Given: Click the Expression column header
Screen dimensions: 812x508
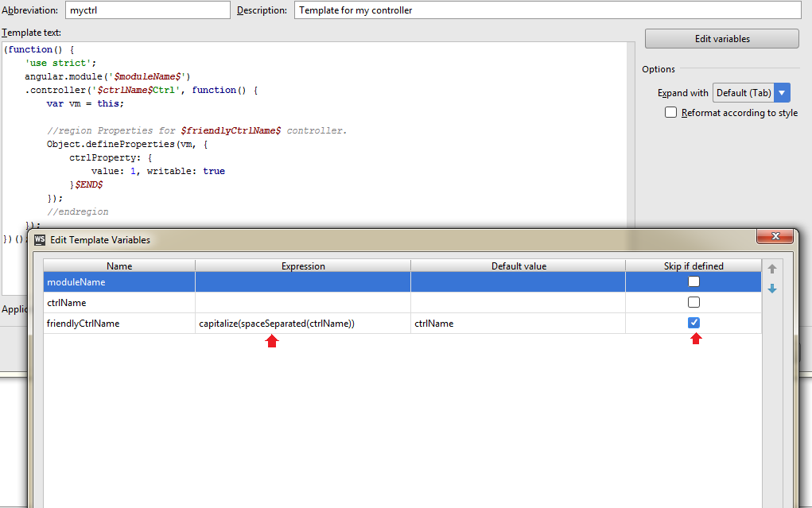Looking at the screenshot, I should pos(302,266).
